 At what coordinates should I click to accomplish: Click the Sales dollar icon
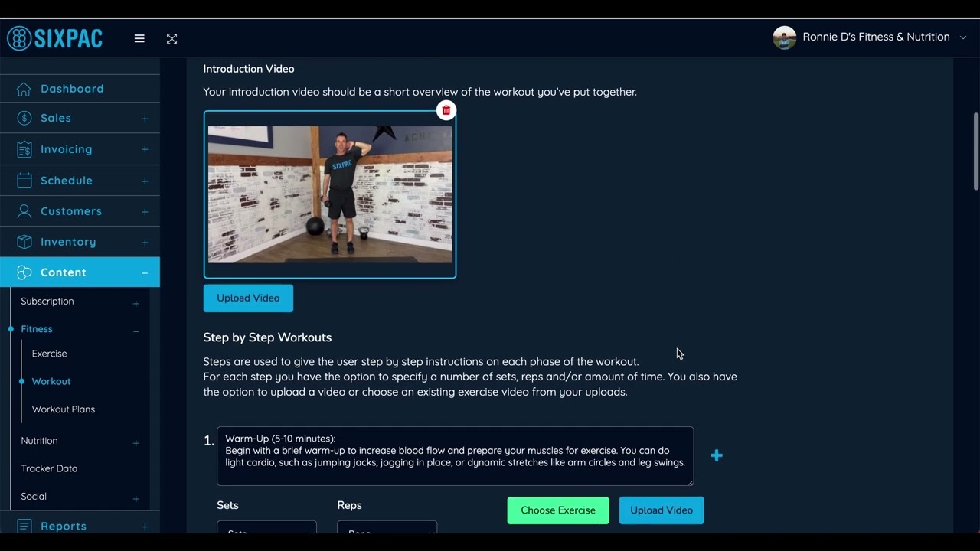point(24,118)
